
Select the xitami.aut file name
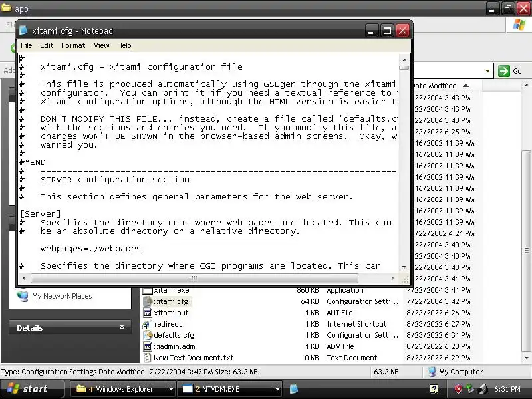171,313
